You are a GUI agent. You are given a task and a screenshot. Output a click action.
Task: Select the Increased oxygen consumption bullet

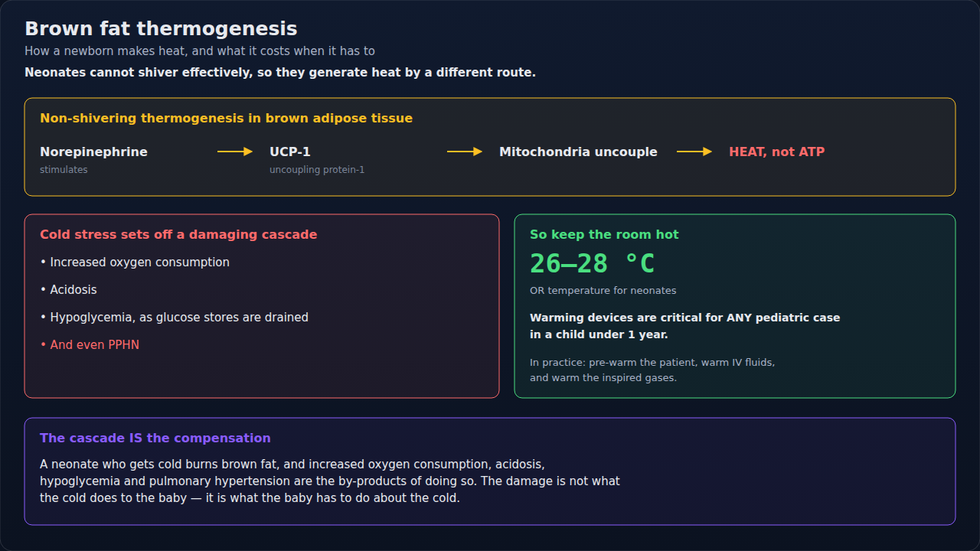pyautogui.click(x=135, y=262)
